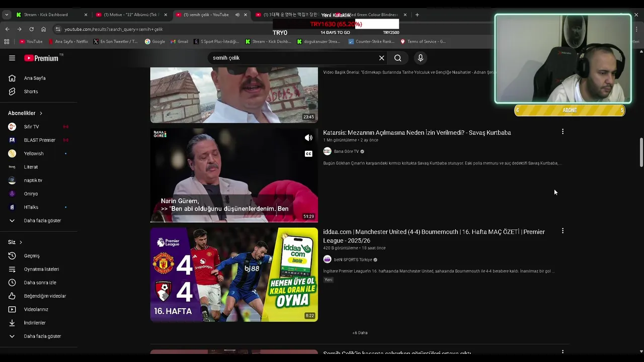Open the Google bookmark
Image resolution: width=644 pixels, height=362 pixels.
155,42
